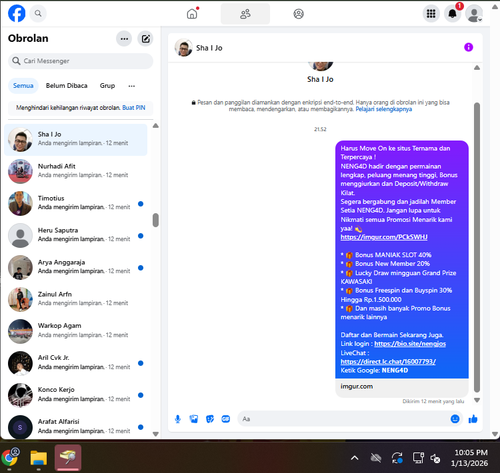Viewport: 500px width, 473px height.
Task: Open the account profile menu
Action: click(x=474, y=14)
